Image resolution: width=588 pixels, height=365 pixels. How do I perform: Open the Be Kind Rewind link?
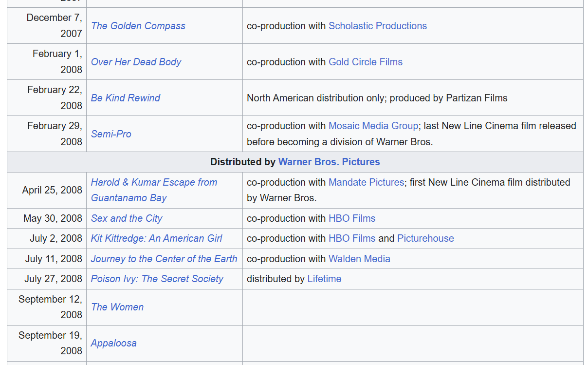(126, 98)
